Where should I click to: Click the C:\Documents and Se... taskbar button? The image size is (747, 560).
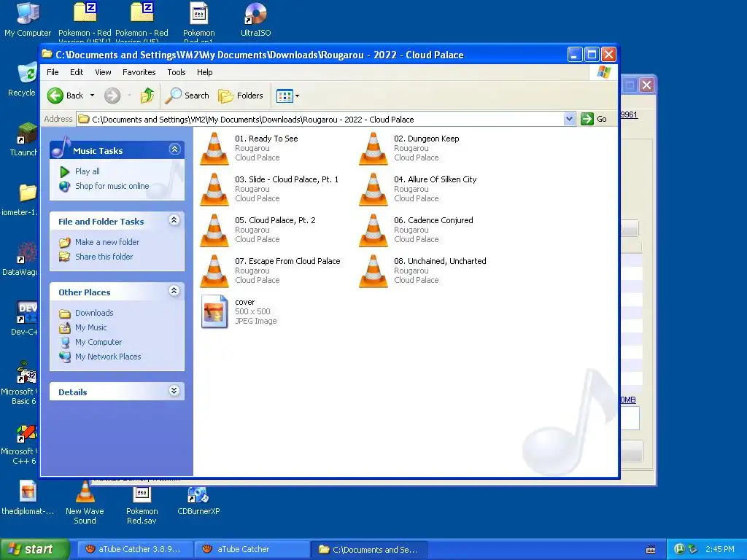(x=368, y=550)
